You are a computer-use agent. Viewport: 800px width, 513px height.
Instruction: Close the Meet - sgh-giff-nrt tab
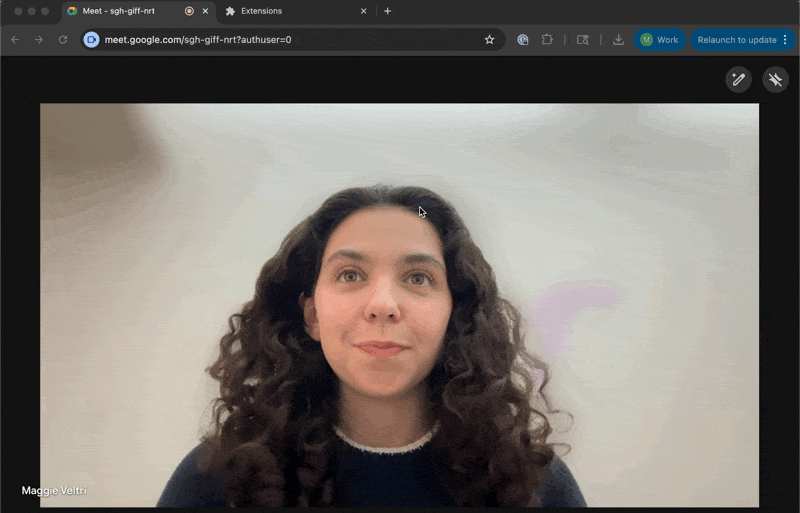[x=205, y=11]
